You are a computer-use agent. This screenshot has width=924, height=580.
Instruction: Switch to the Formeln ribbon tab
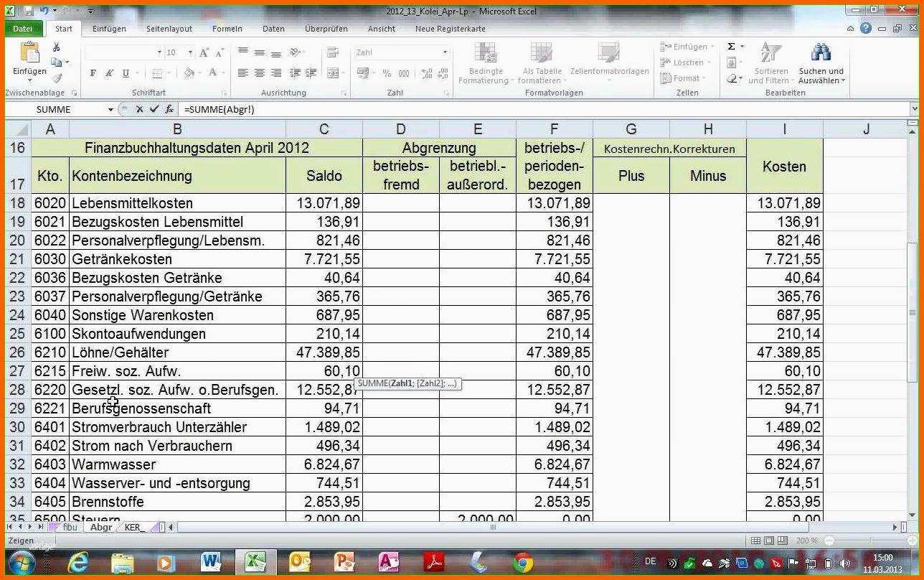[227, 29]
